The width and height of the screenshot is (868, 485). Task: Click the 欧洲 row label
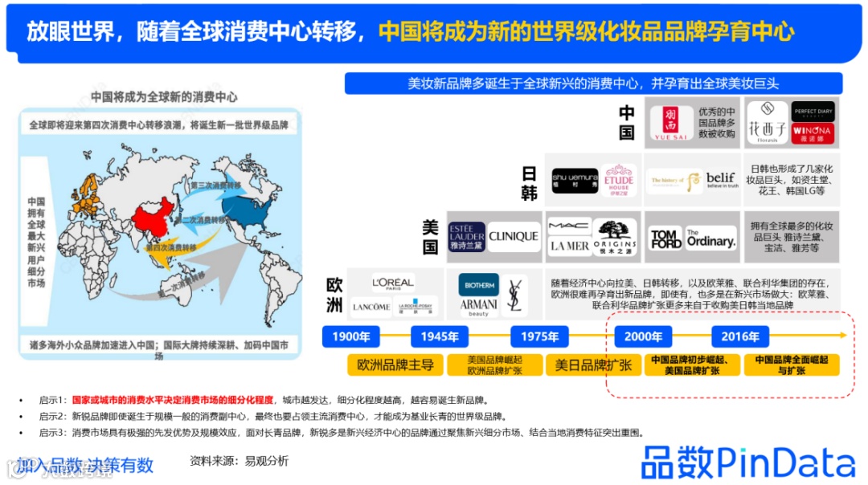click(334, 295)
